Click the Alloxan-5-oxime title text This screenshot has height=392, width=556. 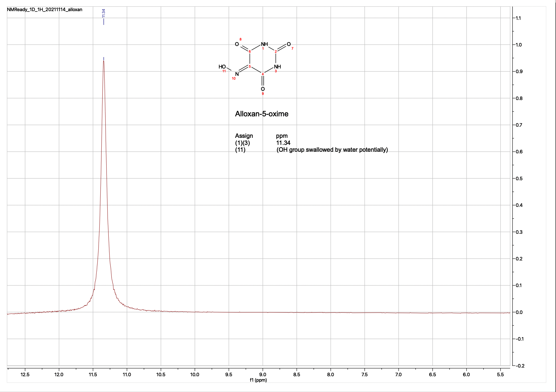click(x=261, y=114)
